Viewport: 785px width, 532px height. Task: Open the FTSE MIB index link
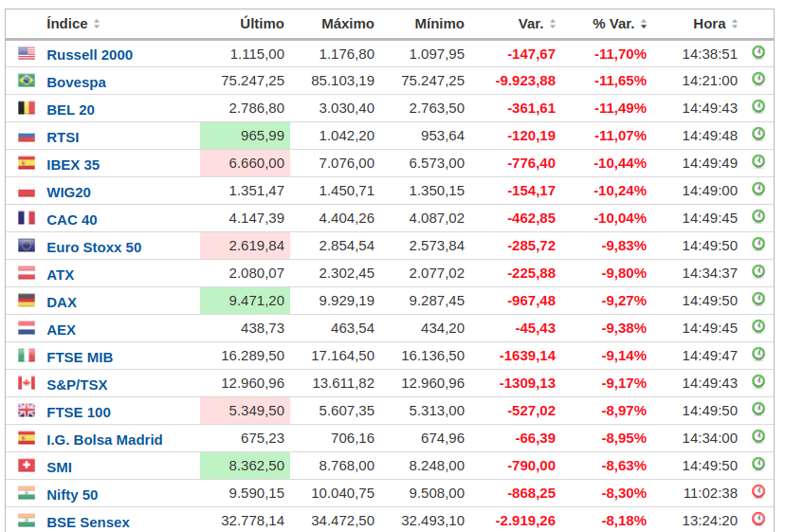pyautogui.click(x=80, y=358)
